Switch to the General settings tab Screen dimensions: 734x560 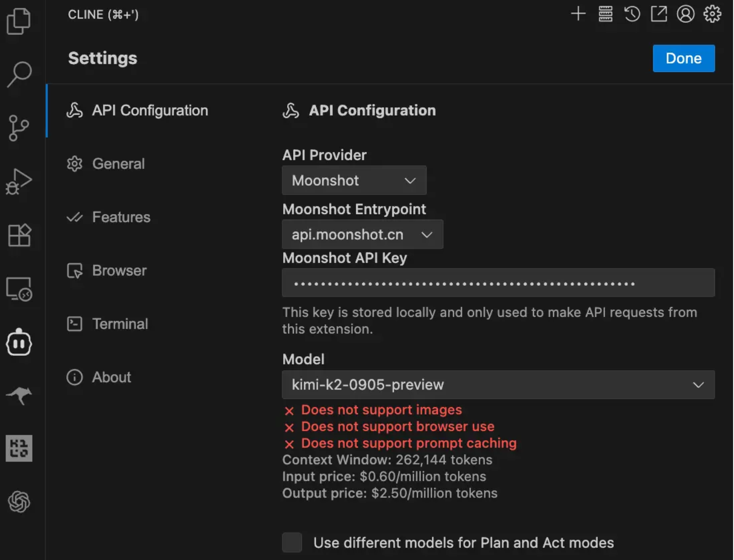coord(118,164)
